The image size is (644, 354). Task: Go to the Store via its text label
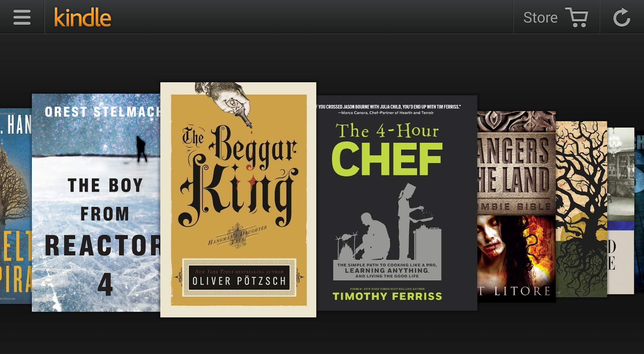coord(540,18)
